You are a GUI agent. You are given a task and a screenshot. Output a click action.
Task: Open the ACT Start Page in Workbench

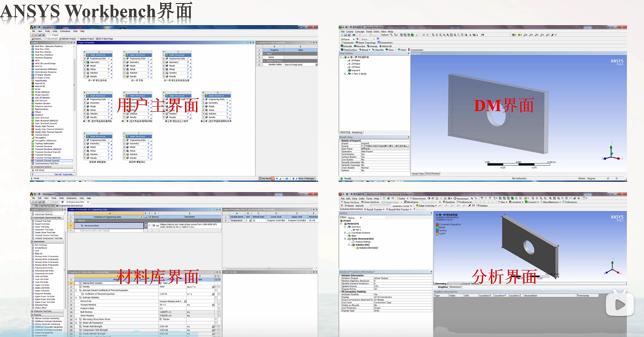[x=105, y=39]
